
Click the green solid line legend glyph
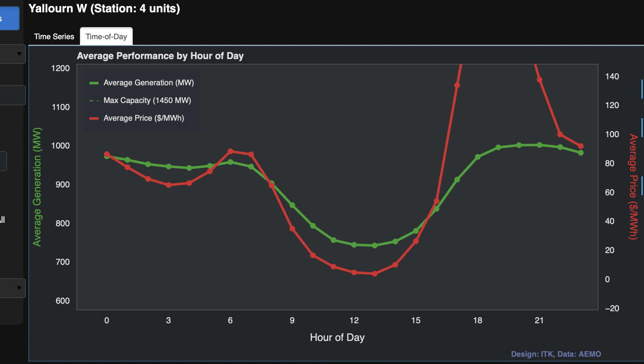pyautogui.click(x=94, y=83)
